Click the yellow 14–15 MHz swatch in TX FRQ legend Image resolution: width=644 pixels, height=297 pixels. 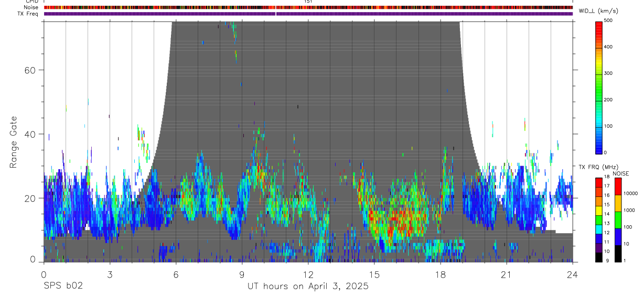[x=599, y=210]
